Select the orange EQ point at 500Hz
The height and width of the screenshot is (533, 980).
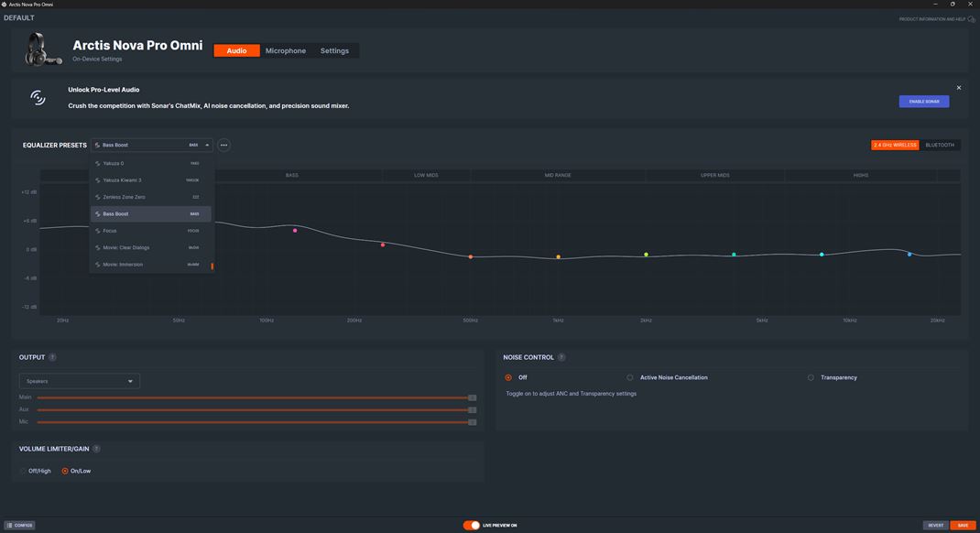(x=471, y=256)
